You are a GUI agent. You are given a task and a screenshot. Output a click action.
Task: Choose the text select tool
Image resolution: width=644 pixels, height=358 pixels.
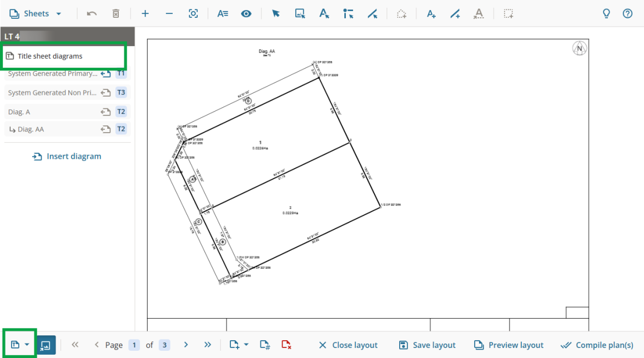[x=324, y=13]
